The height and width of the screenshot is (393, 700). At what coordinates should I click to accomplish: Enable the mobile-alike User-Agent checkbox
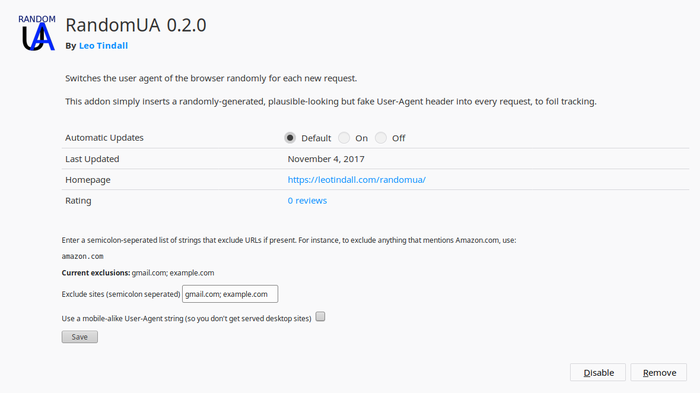coord(320,317)
